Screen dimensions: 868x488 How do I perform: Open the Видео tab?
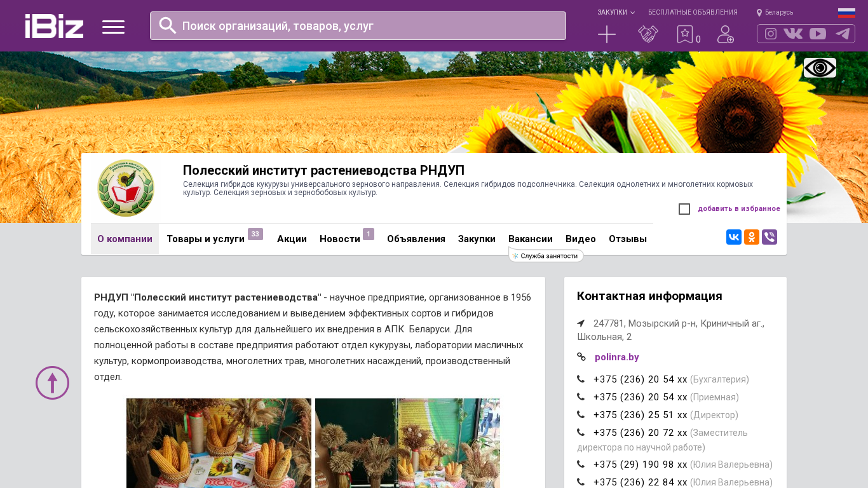click(581, 239)
